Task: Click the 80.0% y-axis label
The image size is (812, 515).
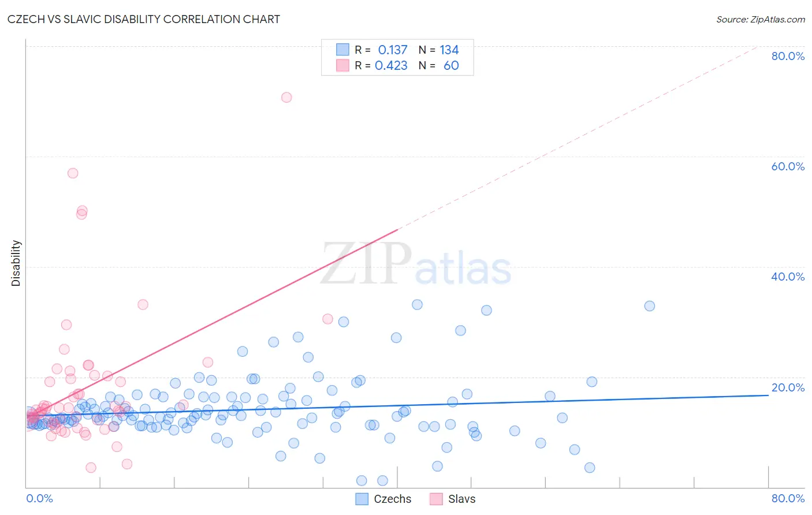Action: click(788, 56)
